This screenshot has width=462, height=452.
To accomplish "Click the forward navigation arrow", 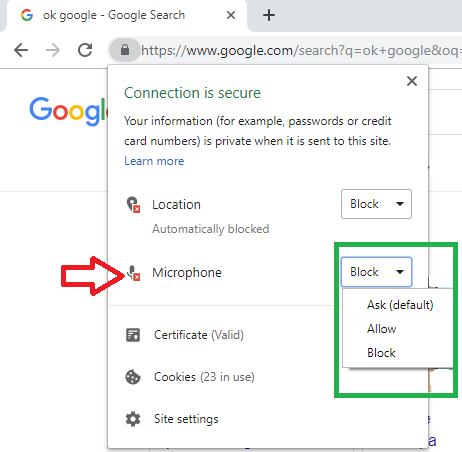I will click(53, 50).
